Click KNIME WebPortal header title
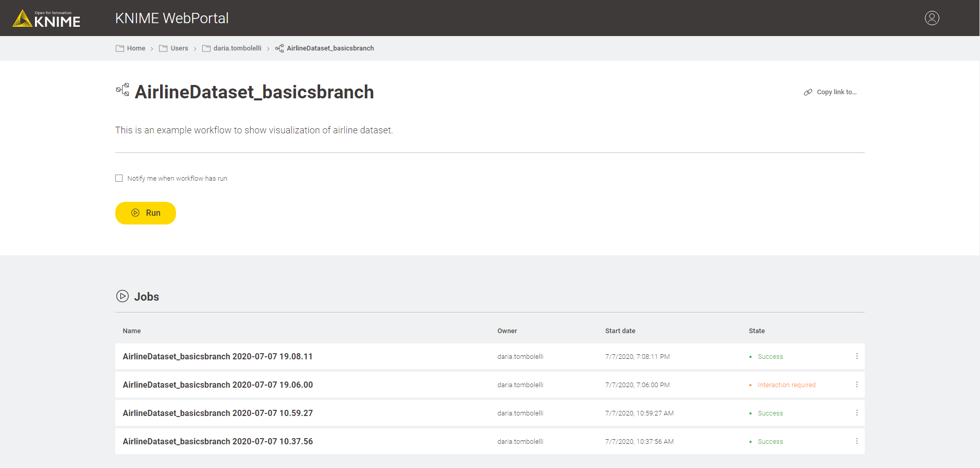 [x=172, y=18]
